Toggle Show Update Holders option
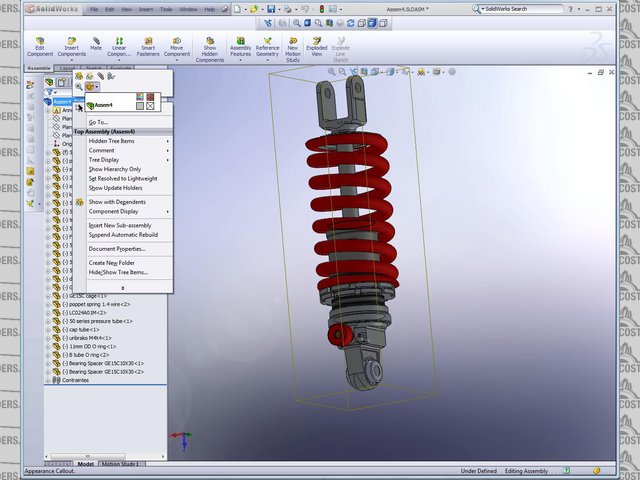Image resolution: width=640 pixels, height=480 pixels. (x=115, y=187)
